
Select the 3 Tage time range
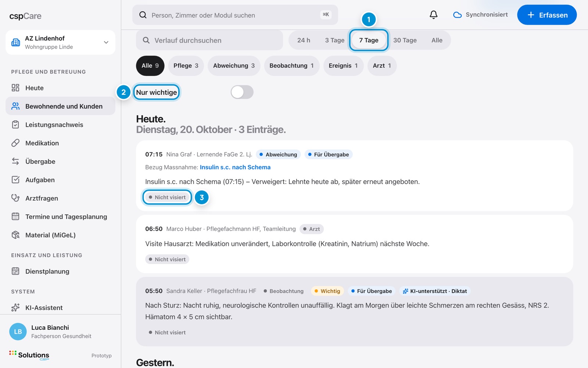[x=334, y=40]
